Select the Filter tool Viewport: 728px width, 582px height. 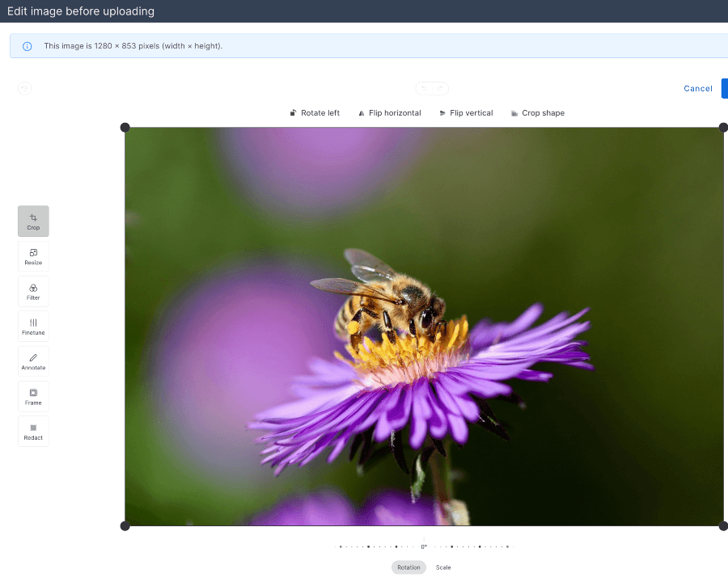pyautogui.click(x=33, y=291)
